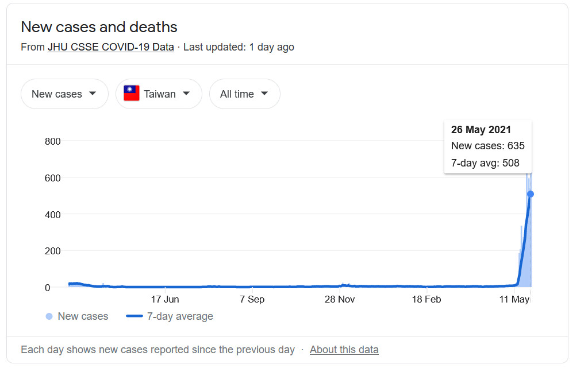
Task: Click the About this data link
Action: (344, 349)
